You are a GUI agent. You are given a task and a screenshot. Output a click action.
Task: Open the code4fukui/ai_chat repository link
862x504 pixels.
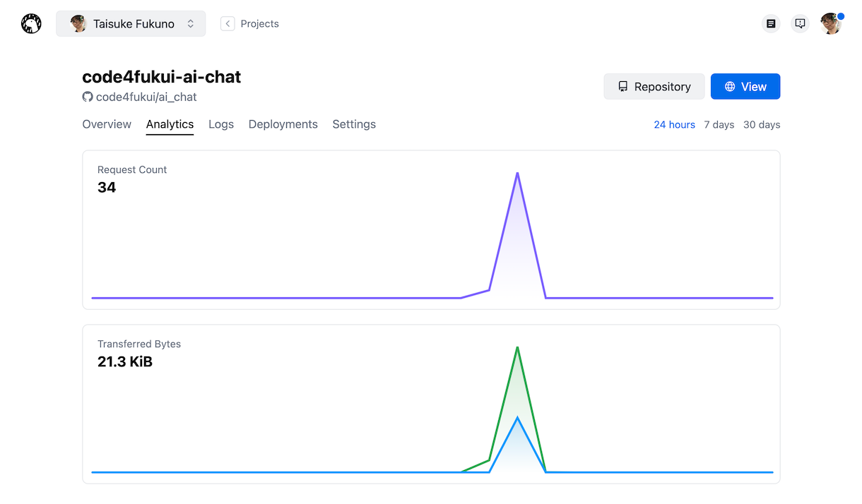(x=147, y=97)
